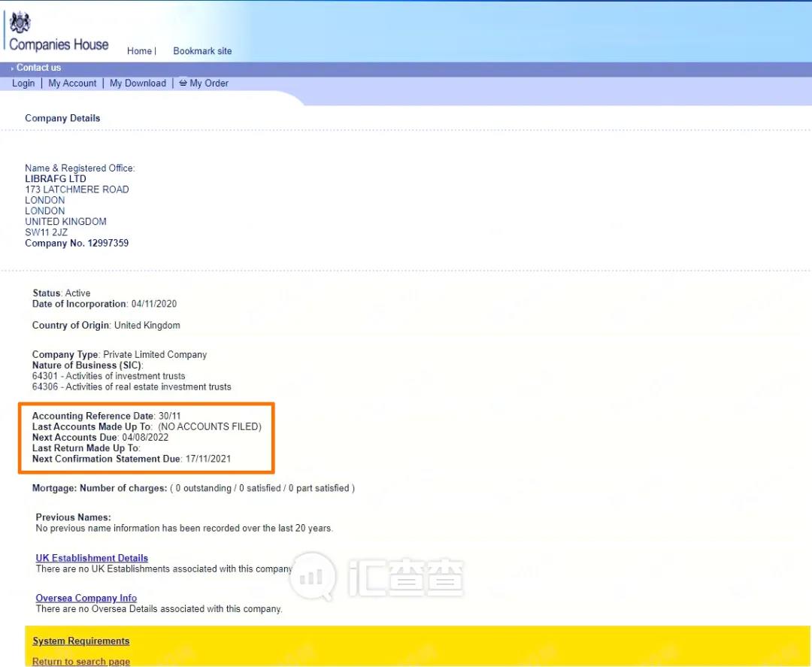Open the System Requirements link
Screen dimensions: 812x667
(80, 641)
